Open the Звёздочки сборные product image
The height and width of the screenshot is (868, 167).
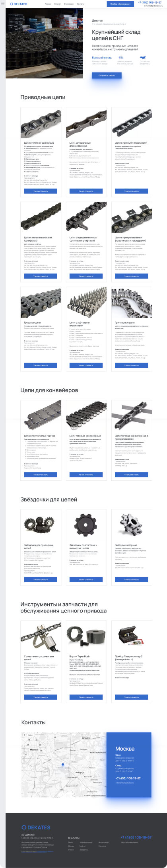pyautogui.click(x=132, y=525)
